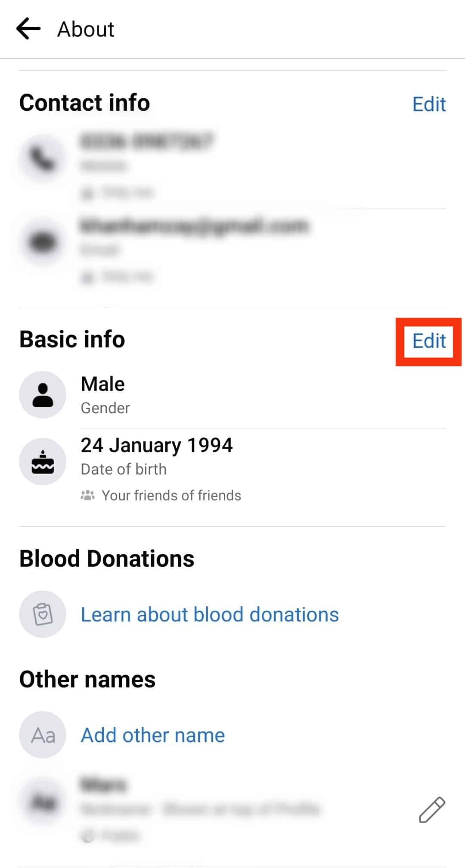Open Edit for Basic info
Screen dimensions: 465x868
(x=429, y=341)
